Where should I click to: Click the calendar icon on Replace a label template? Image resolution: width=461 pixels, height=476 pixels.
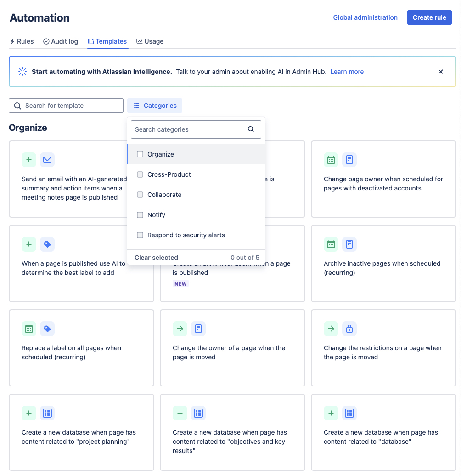29,328
